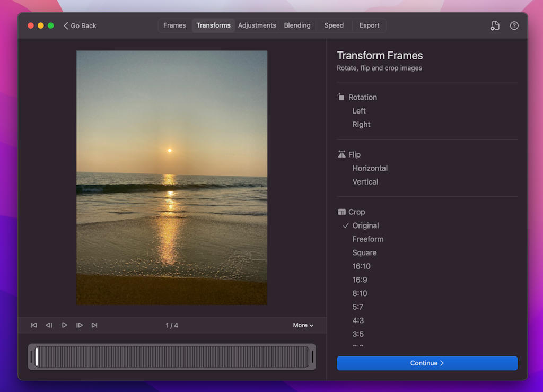Expand Go Back with its chevron

[66, 25]
